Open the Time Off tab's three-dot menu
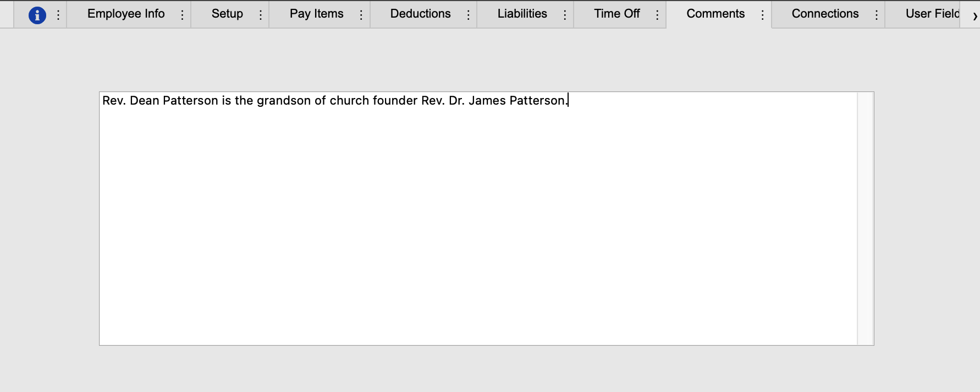 pyautogui.click(x=657, y=15)
